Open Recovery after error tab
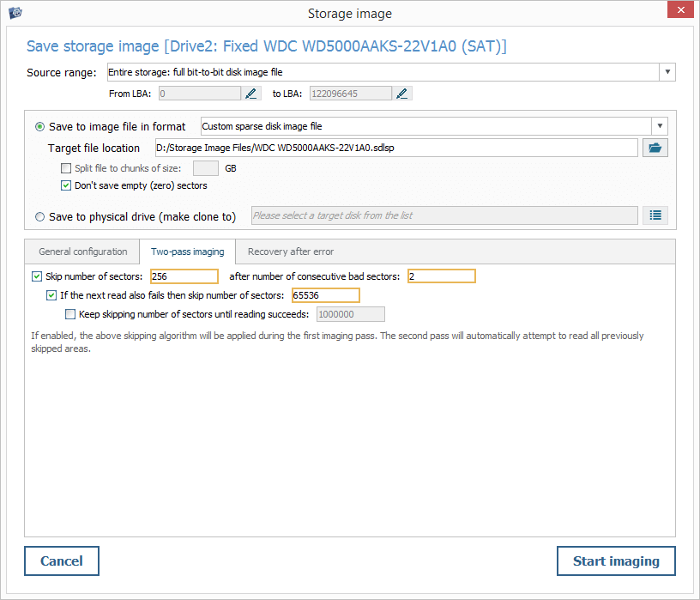This screenshot has width=700, height=600. coord(291,252)
